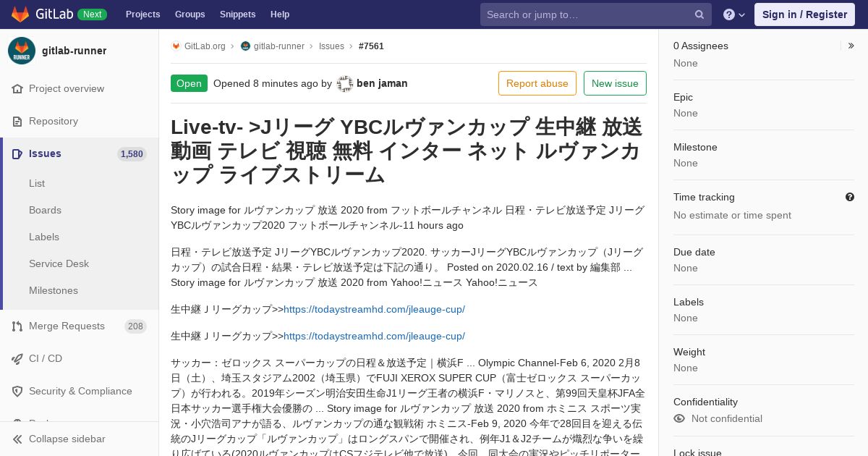Click the 1,580 issues count badge

(x=132, y=153)
